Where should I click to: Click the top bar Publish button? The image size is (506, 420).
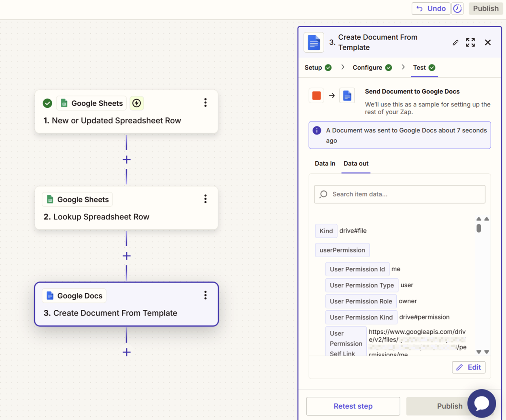[x=486, y=9]
